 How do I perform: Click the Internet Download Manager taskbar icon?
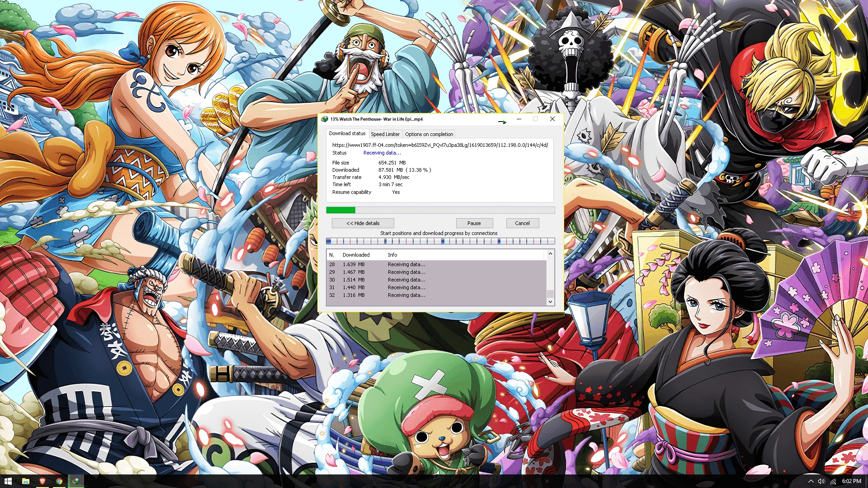76,481
